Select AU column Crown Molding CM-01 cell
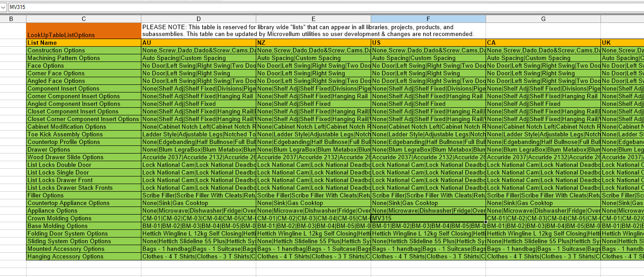The height and width of the screenshot is (277, 644). click(198, 218)
